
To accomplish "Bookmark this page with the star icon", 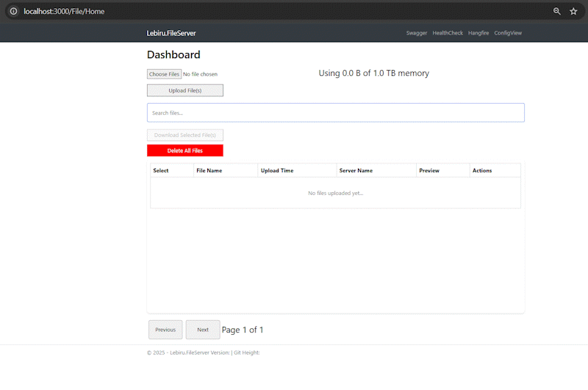I will (573, 11).
